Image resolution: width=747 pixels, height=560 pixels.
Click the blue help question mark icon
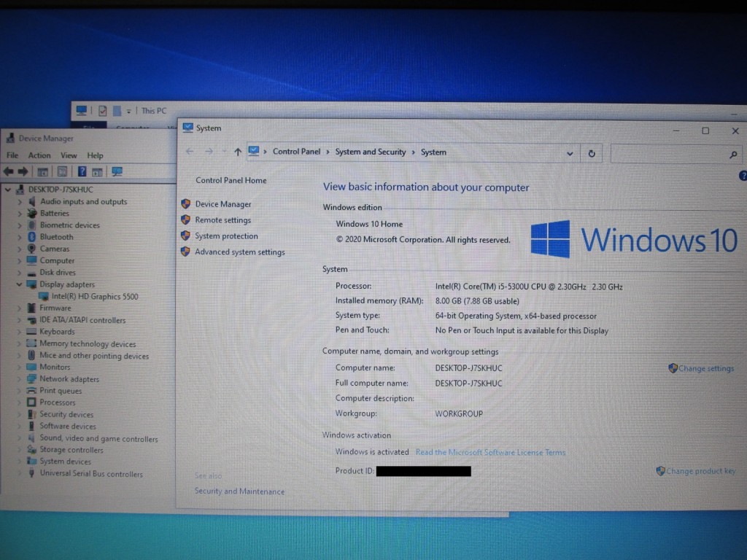coord(743,175)
